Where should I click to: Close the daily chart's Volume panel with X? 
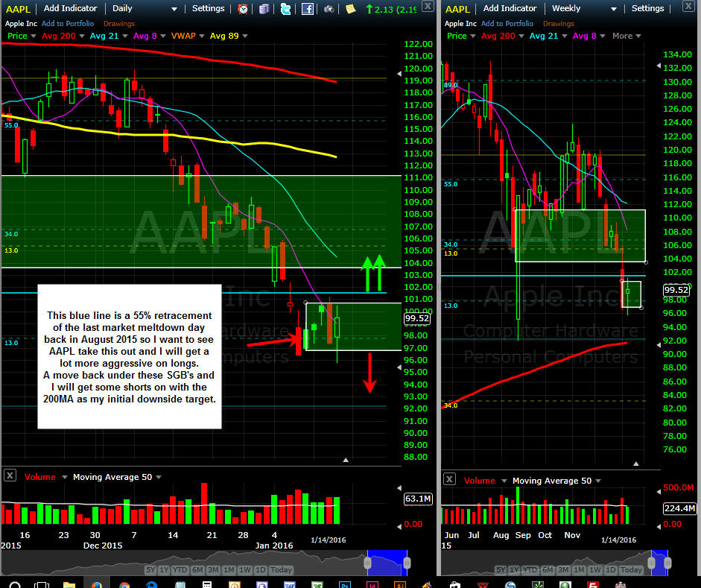(x=10, y=475)
